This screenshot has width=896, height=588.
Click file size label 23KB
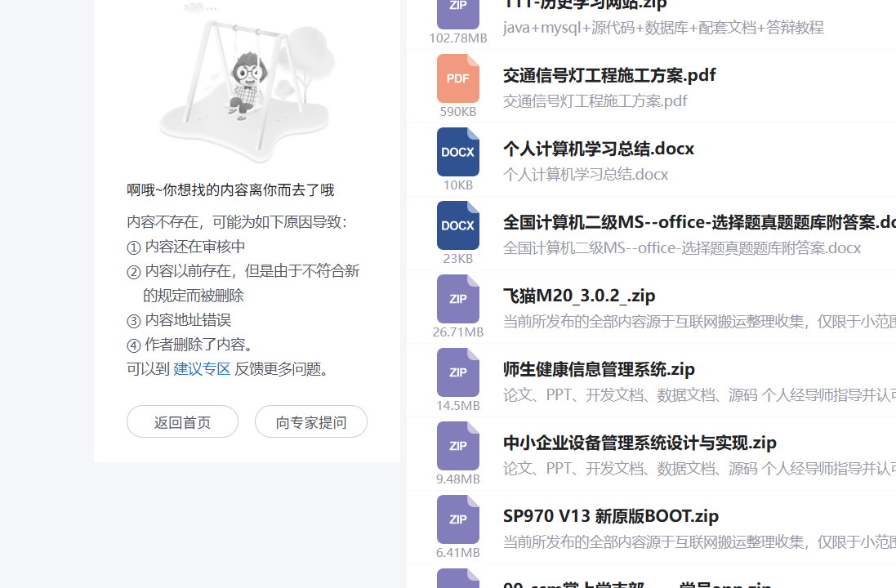(x=457, y=258)
